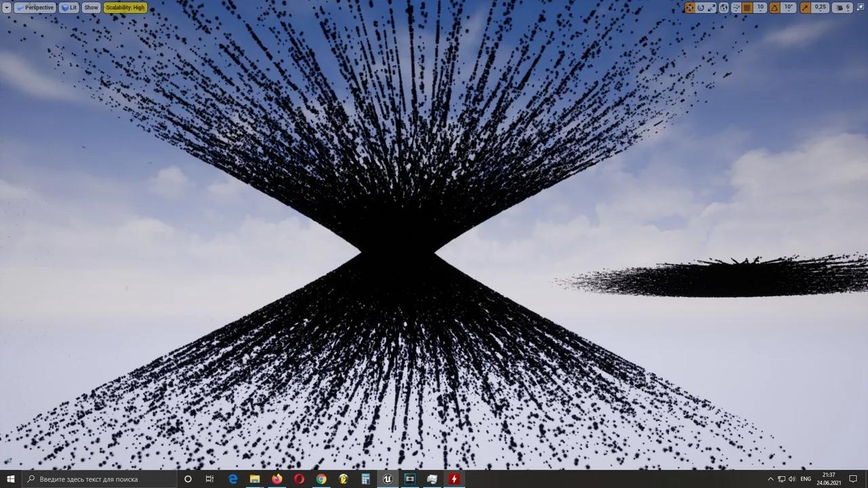Open the rotation snap 10° dropdown
The image size is (868, 488).
(788, 7)
